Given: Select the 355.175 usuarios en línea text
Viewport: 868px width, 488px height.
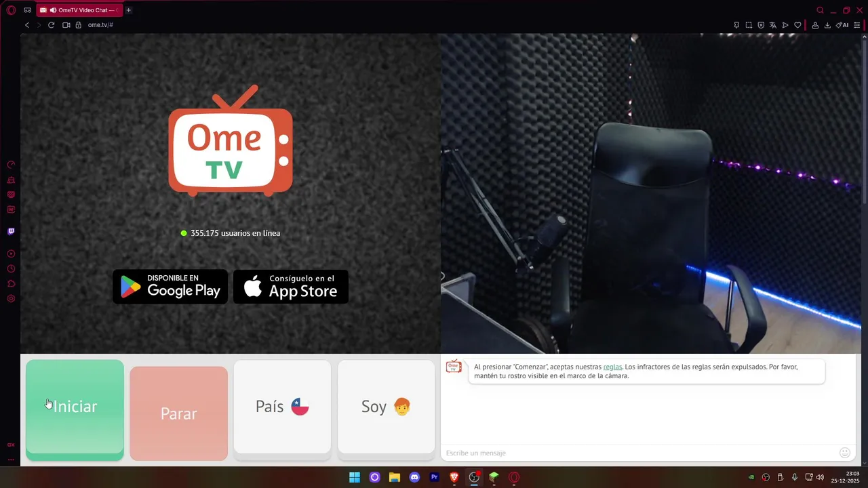Looking at the screenshot, I should [235, 233].
